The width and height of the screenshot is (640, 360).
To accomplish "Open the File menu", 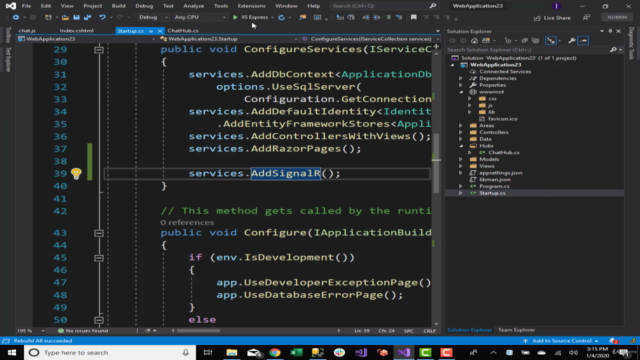I will pos(26,6).
